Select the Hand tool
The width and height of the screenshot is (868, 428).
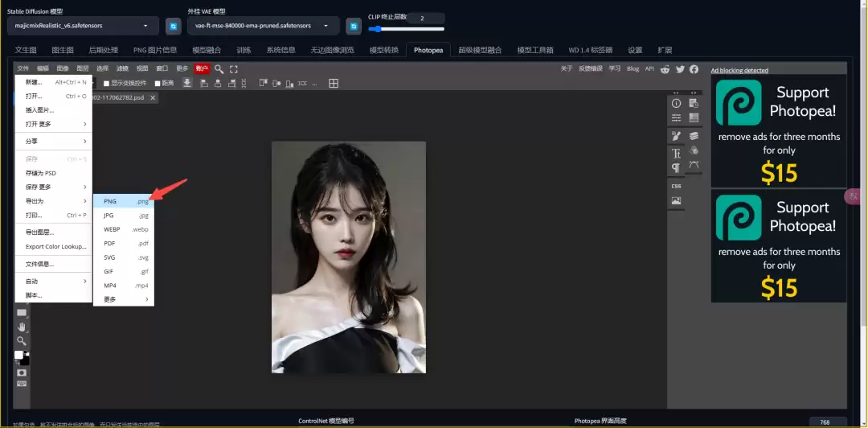pos(22,327)
